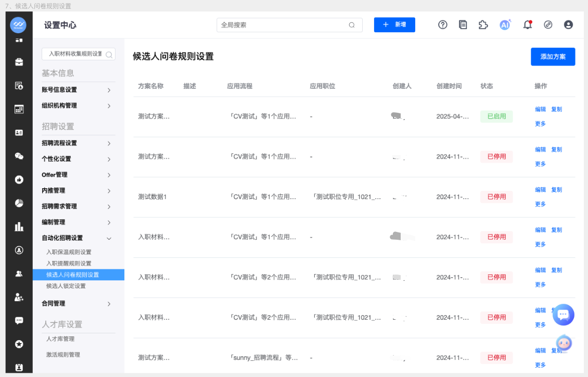Open 入职保温规则设置 in the menu

point(69,252)
